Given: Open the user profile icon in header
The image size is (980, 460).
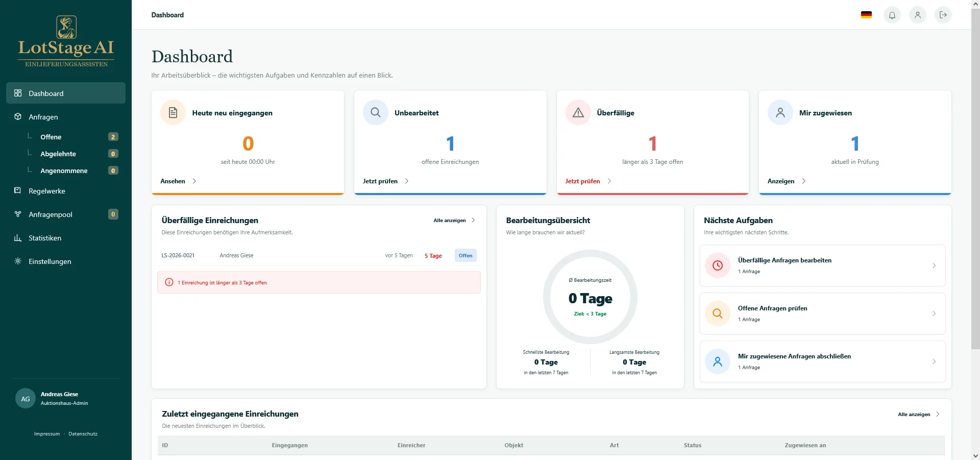Looking at the screenshot, I should (x=917, y=15).
